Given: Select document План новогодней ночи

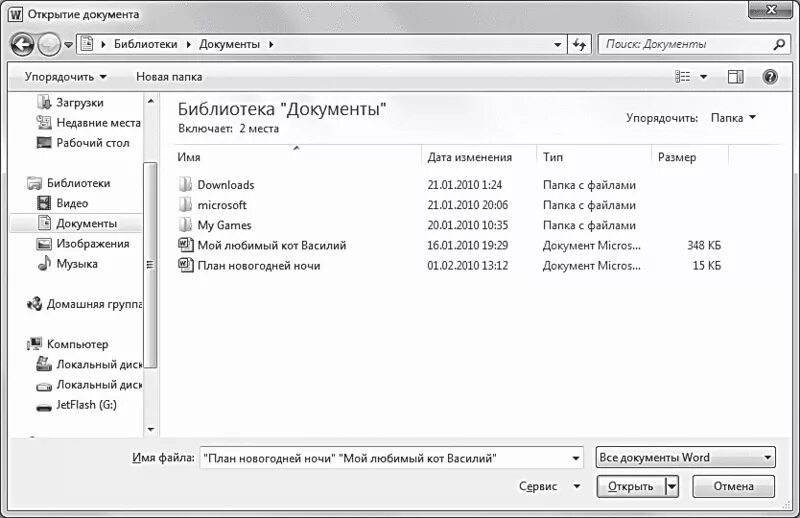Looking at the screenshot, I should tap(259, 266).
